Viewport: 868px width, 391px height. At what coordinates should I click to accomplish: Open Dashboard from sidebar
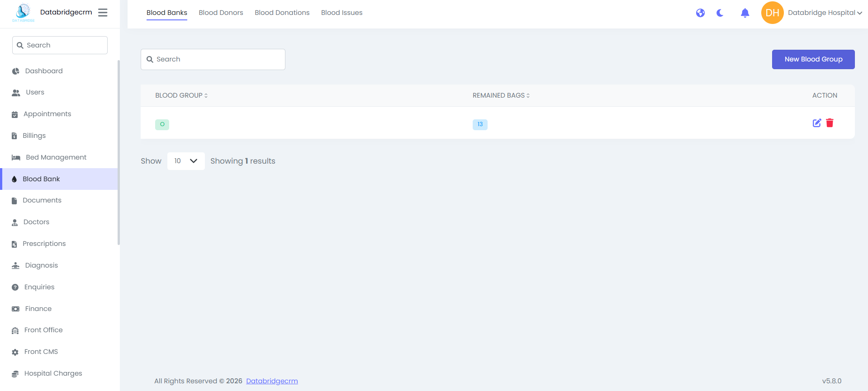(x=59, y=71)
